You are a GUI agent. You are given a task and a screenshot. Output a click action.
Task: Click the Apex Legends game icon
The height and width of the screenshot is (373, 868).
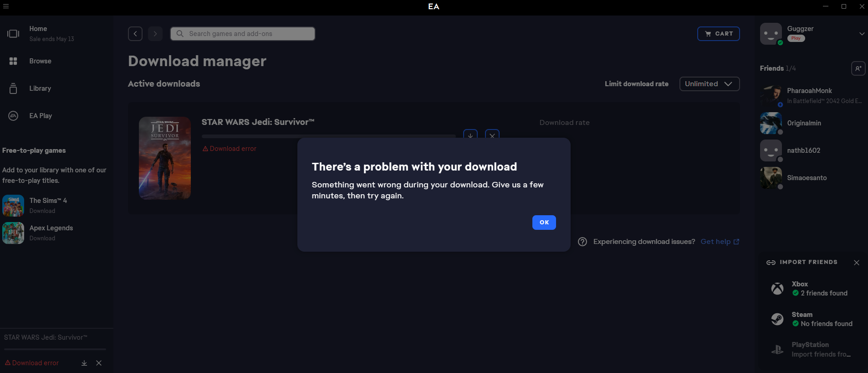[13, 233]
